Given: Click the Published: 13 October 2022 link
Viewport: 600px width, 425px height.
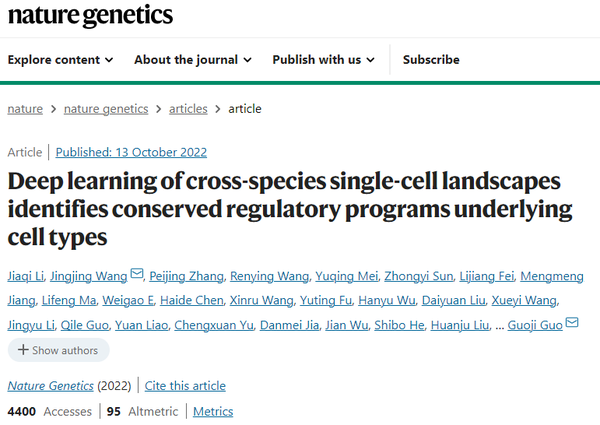Looking at the screenshot, I should tap(131, 152).
